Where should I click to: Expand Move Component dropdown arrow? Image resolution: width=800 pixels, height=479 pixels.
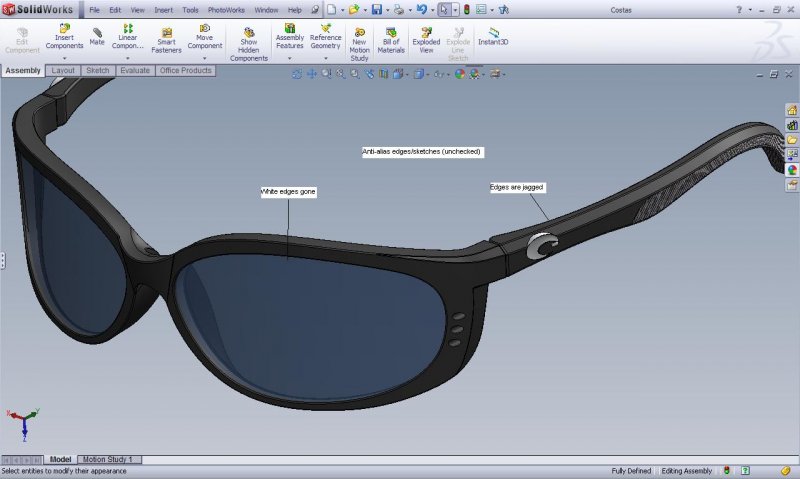pyautogui.click(x=205, y=58)
